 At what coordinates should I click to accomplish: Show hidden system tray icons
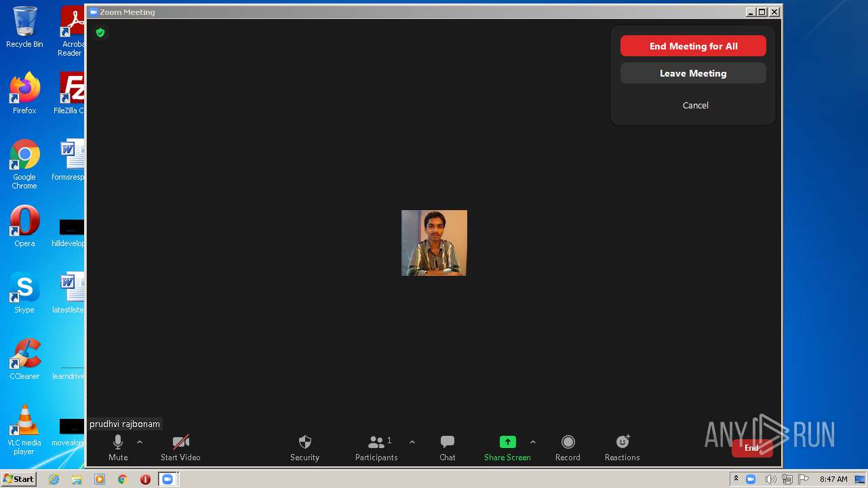click(736, 479)
